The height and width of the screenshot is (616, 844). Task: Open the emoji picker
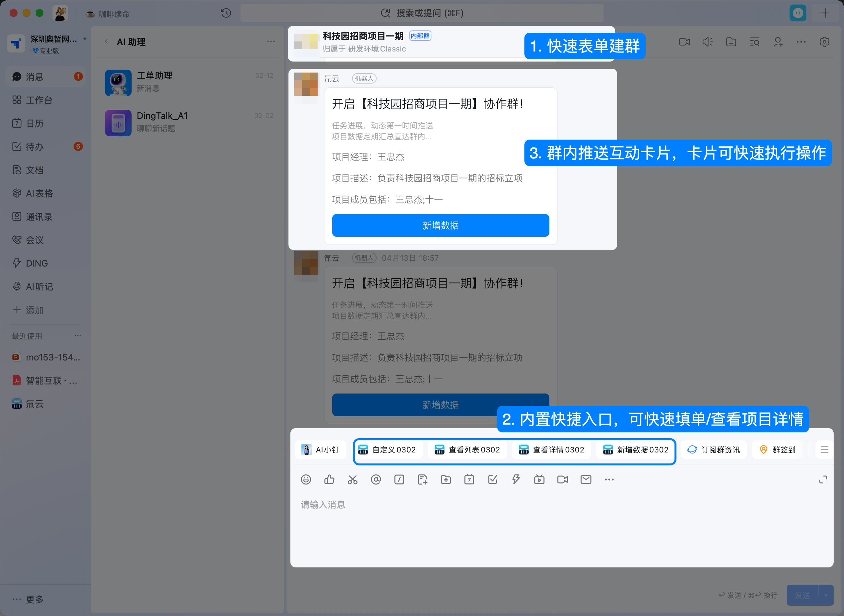[x=306, y=480]
